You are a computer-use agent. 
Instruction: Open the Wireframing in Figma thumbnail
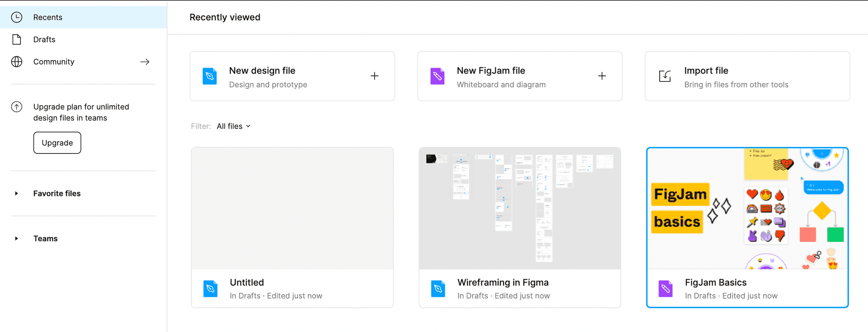click(519, 208)
